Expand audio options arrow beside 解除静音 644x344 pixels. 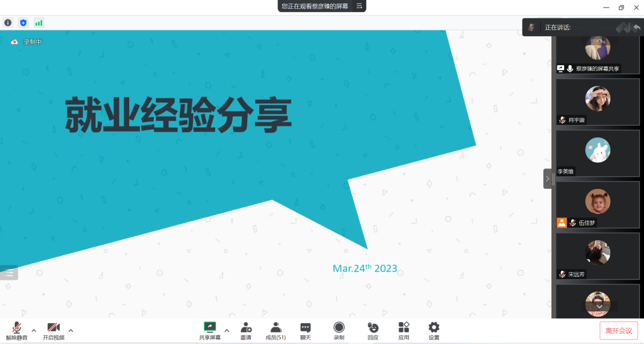coord(34,330)
